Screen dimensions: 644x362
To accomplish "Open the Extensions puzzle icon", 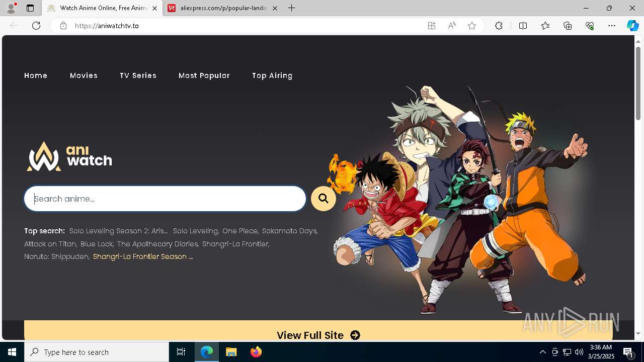I will tap(499, 26).
